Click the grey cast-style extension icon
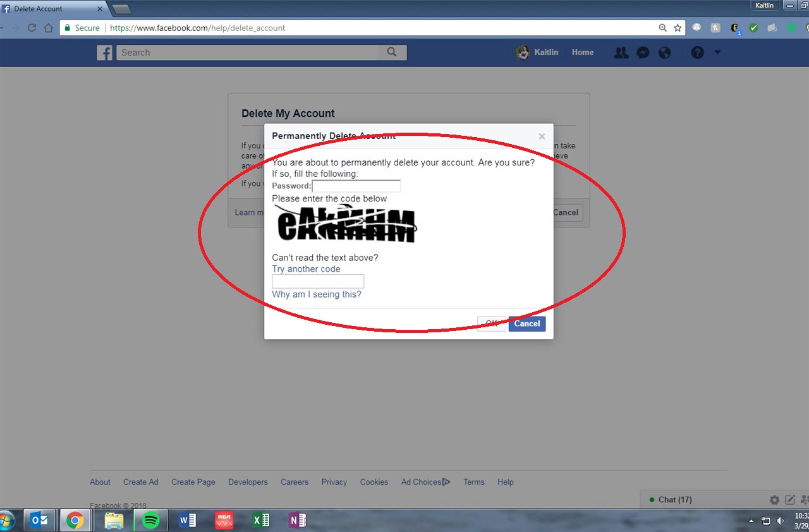The width and height of the screenshot is (809, 532). click(772, 28)
